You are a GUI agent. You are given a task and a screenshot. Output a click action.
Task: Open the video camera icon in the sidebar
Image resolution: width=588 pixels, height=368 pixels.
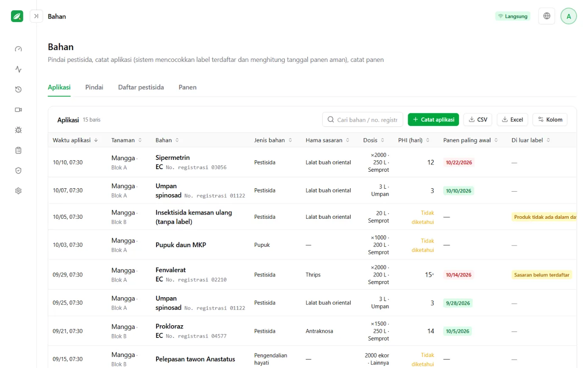18,110
